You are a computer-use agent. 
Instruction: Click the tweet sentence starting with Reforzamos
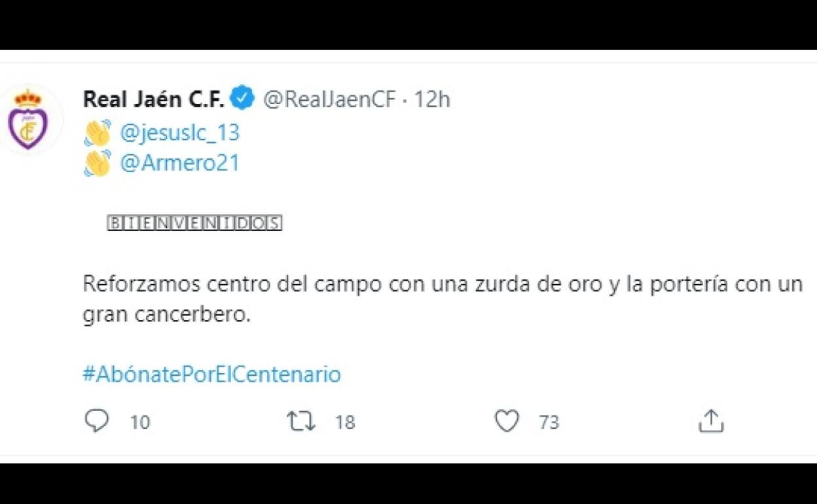coord(442,285)
